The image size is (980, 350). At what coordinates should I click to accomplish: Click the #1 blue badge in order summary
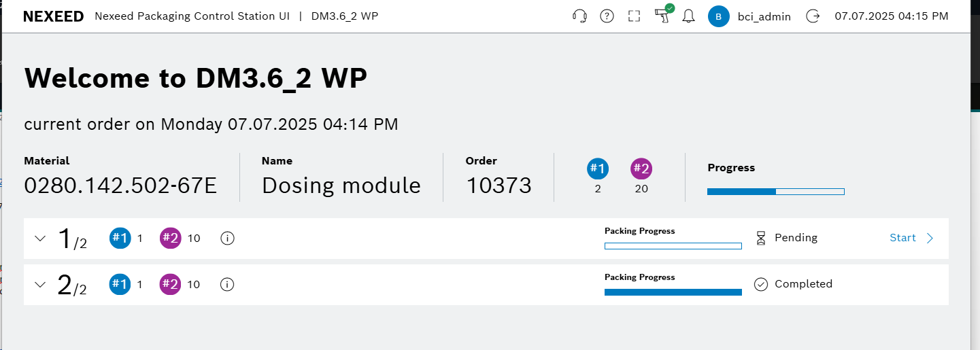coord(598,169)
